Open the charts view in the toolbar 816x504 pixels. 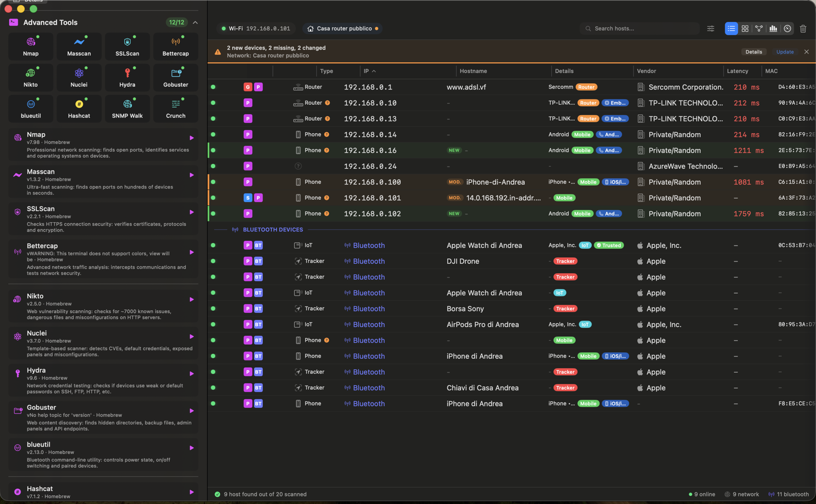tap(773, 28)
